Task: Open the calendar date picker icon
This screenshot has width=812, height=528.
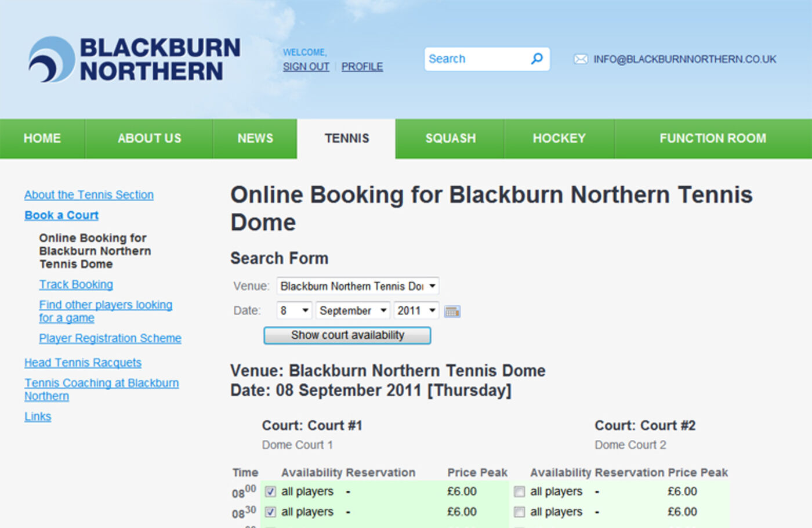Action: pos(452,312)
